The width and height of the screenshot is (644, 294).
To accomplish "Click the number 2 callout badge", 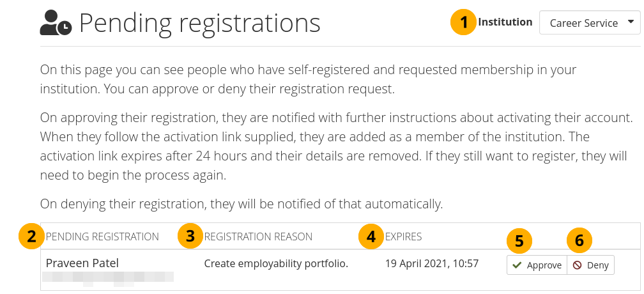I will pyautogui.click(x=31, y=236).
